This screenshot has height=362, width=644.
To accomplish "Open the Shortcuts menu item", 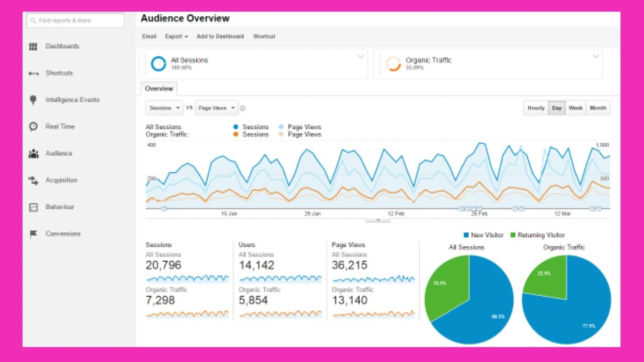I will click(x=59, y=73).
